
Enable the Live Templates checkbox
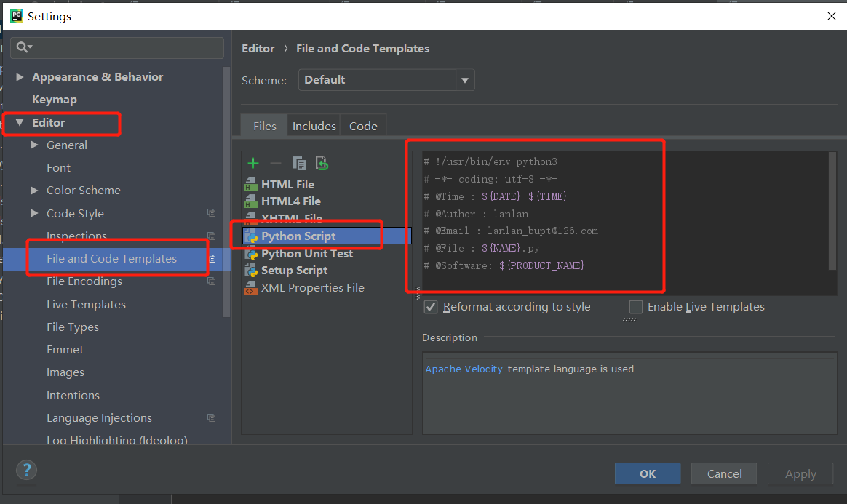click(x=635, y=307)
